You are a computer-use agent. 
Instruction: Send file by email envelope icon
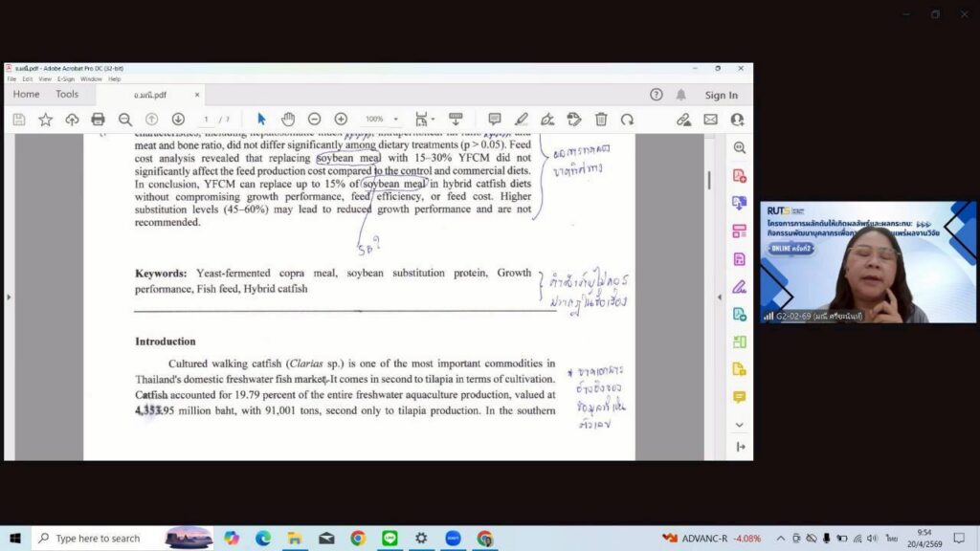[710, 120]
